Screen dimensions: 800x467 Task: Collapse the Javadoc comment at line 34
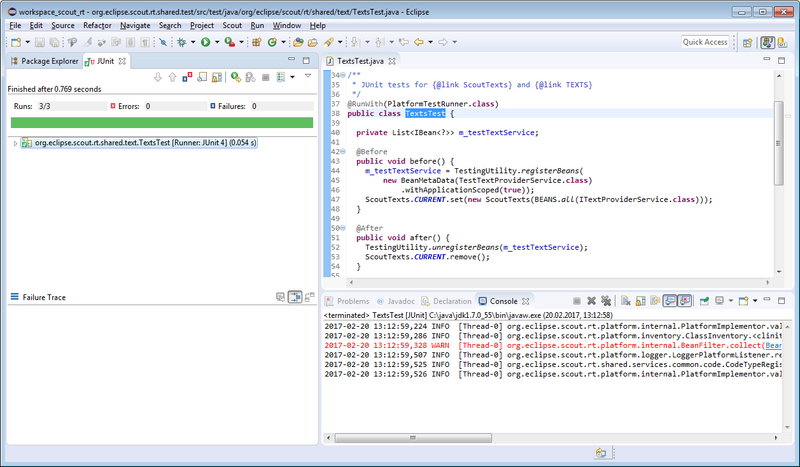point(343,75)
